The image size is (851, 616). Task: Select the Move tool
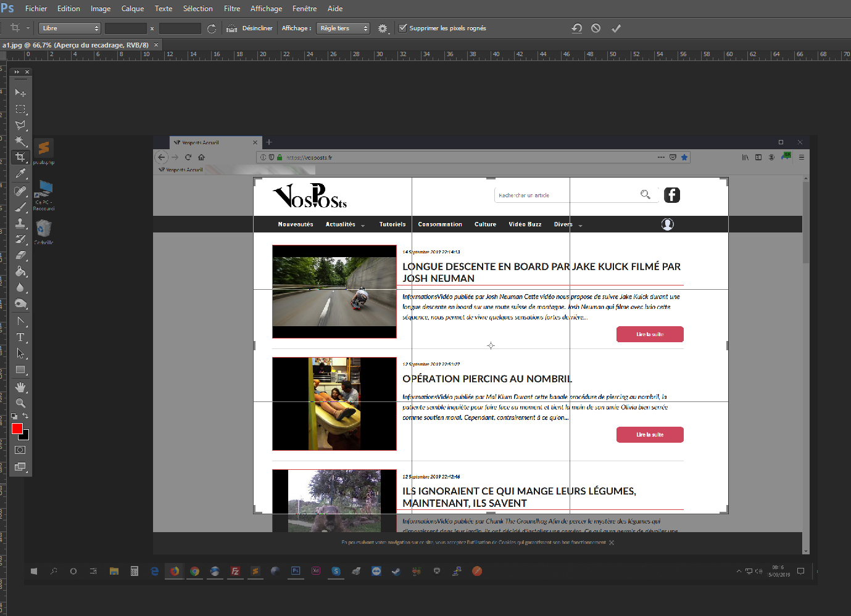20,92
